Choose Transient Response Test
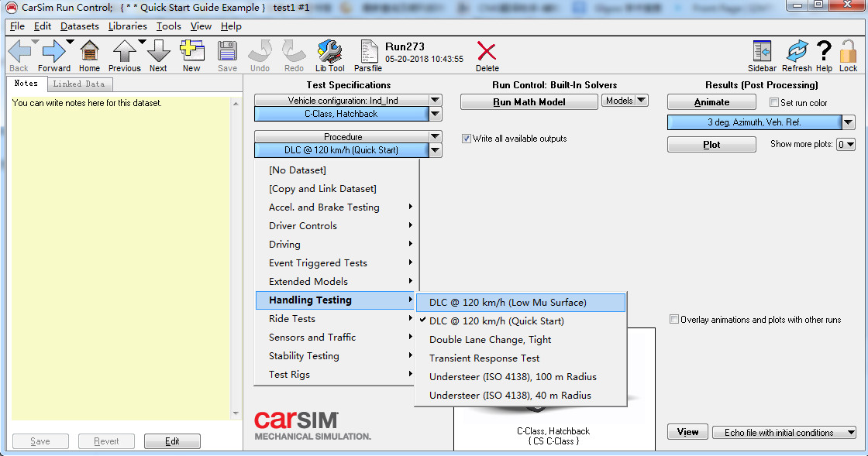 click(x=521, y=358)
